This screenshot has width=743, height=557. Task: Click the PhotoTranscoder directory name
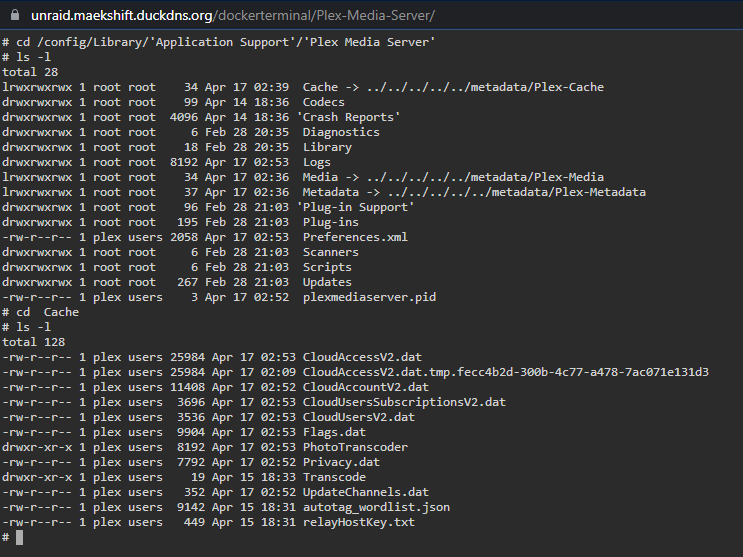[355, 447]
